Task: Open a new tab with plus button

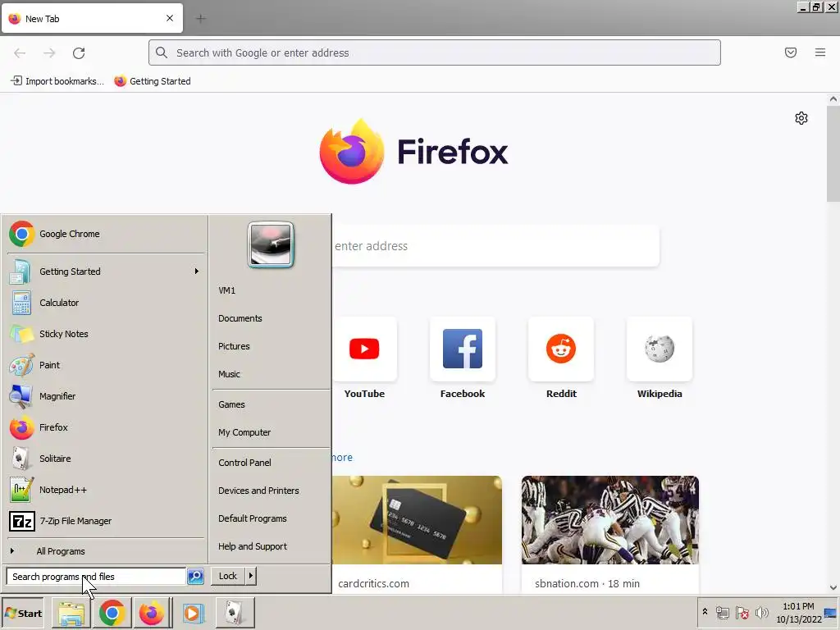Action: [x=201, y=19]
